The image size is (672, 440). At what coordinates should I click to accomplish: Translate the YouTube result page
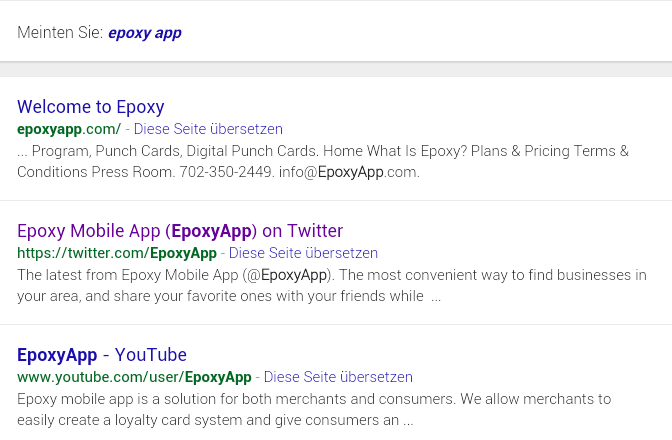[338, 377]
